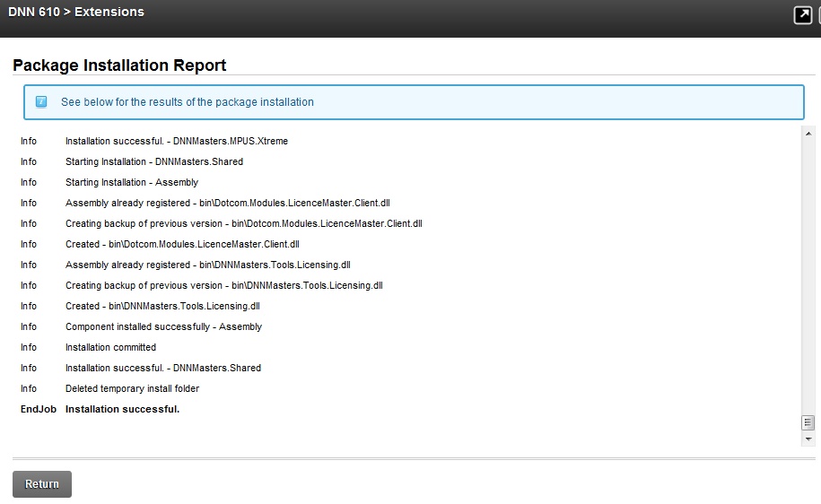Screen dimensions: 821x504
Task: Click 'Info' label beside 'Deleted temporary install folder'
Action: pos(29,389)
